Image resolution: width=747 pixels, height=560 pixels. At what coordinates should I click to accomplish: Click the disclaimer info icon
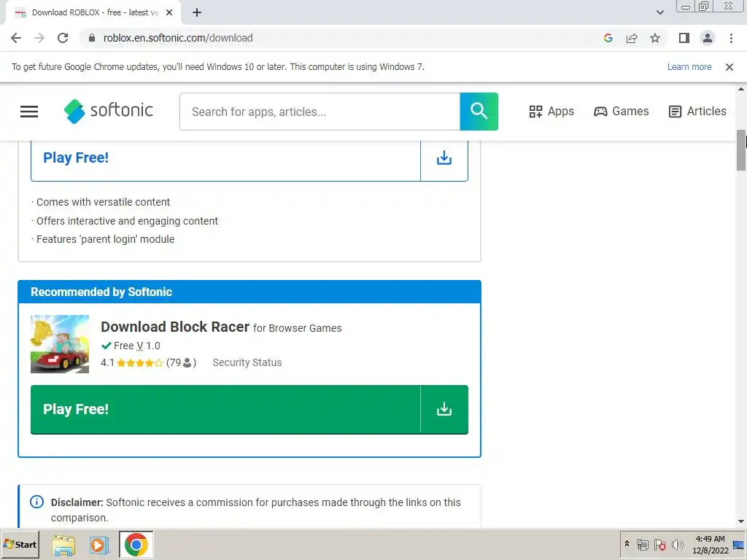click(x=36, y=502)
